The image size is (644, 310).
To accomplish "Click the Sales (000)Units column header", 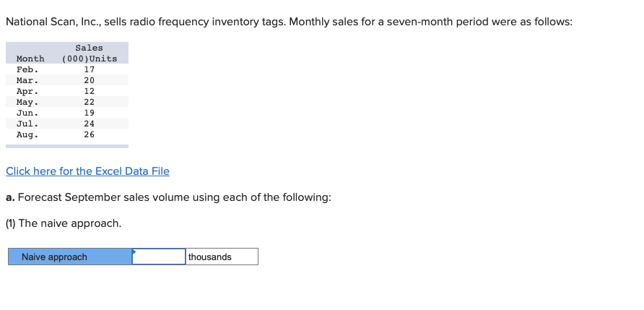I will 90,53.
